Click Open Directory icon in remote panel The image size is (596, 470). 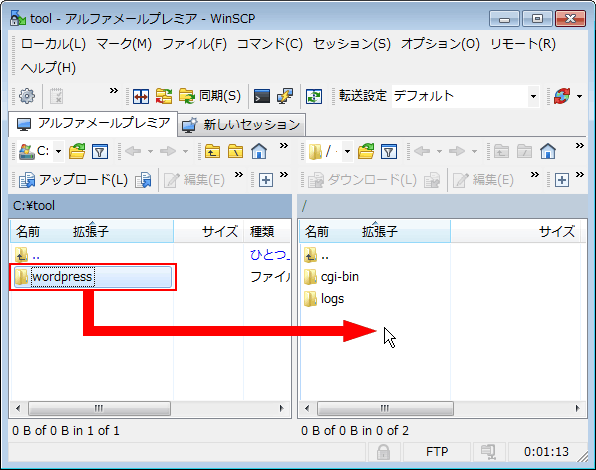tap(366, 151)
